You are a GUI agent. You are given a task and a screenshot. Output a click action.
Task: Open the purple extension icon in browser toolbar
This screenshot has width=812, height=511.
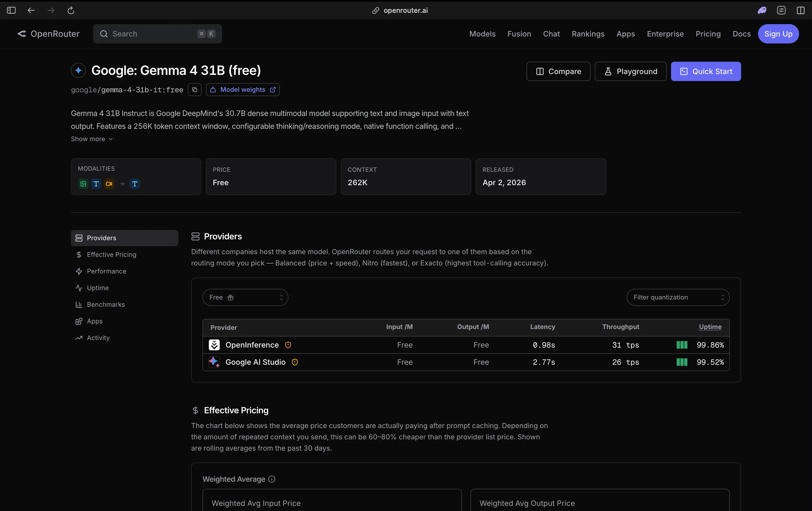762,10
